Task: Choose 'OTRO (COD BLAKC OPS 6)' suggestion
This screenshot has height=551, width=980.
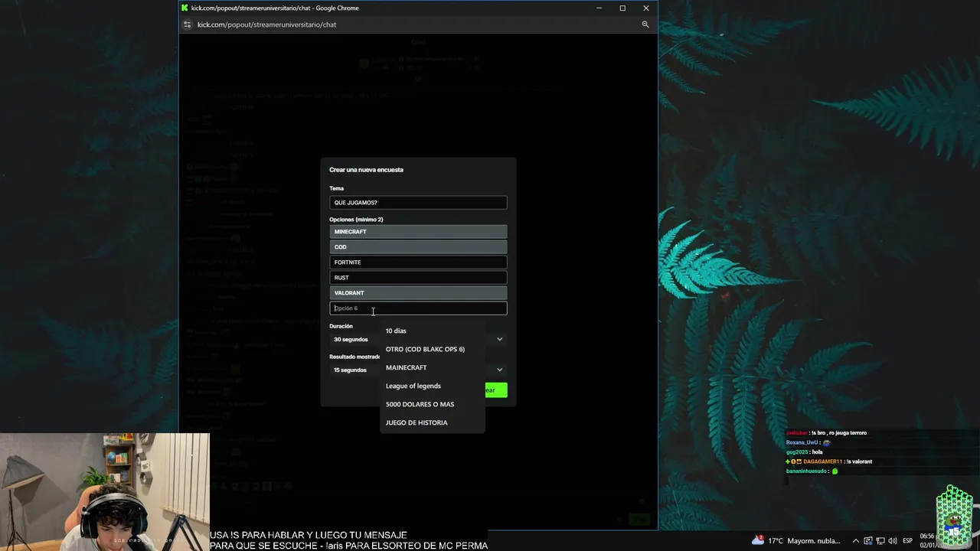Action: (x=433, y=349)
